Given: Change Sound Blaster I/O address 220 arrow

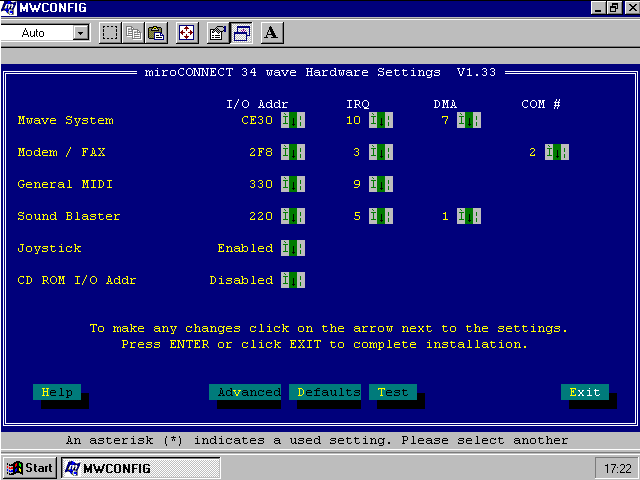Looking at the screenshot, I should pos(293,216).
